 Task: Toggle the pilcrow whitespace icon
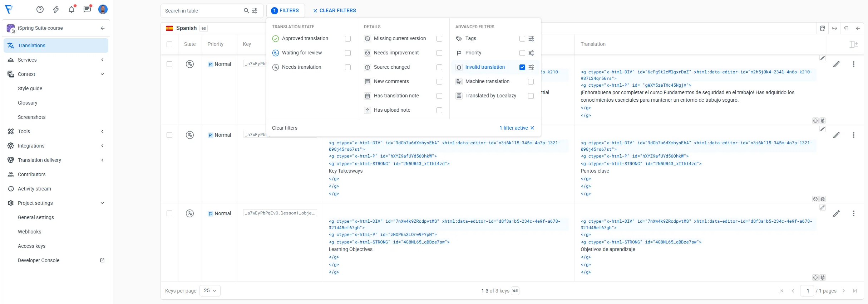point(846,28)
